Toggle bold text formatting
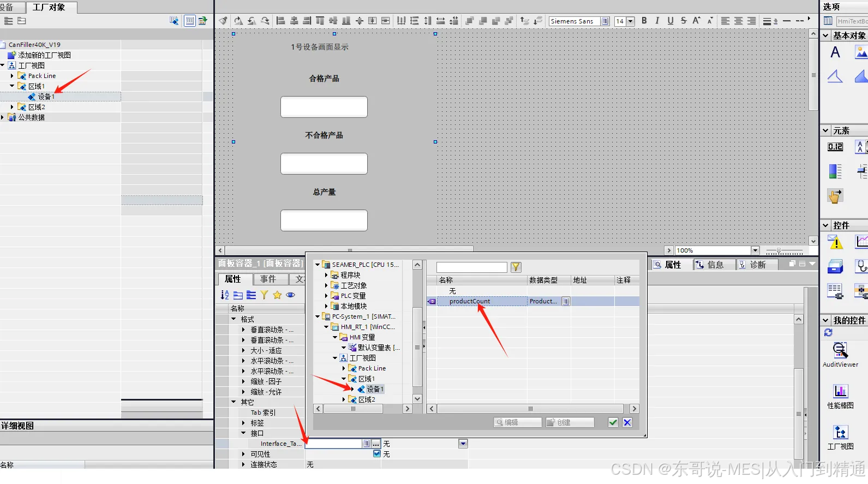 click(x=644, y=21)
